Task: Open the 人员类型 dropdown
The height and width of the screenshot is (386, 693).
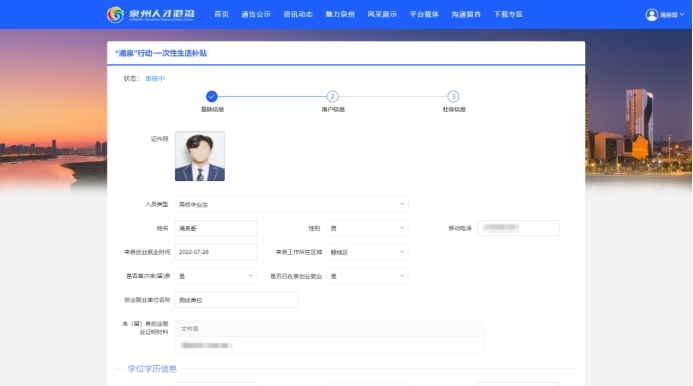Action: tap(291, 204)
